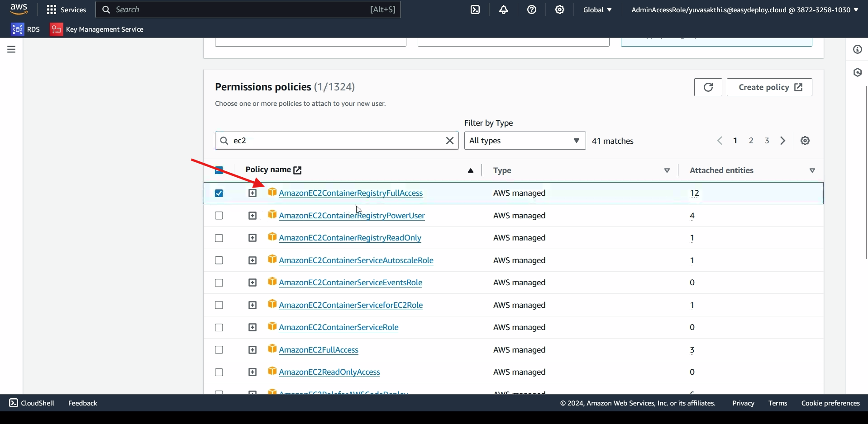
Task: Go to page 2 of policies
Action: (x=751, y=141)
